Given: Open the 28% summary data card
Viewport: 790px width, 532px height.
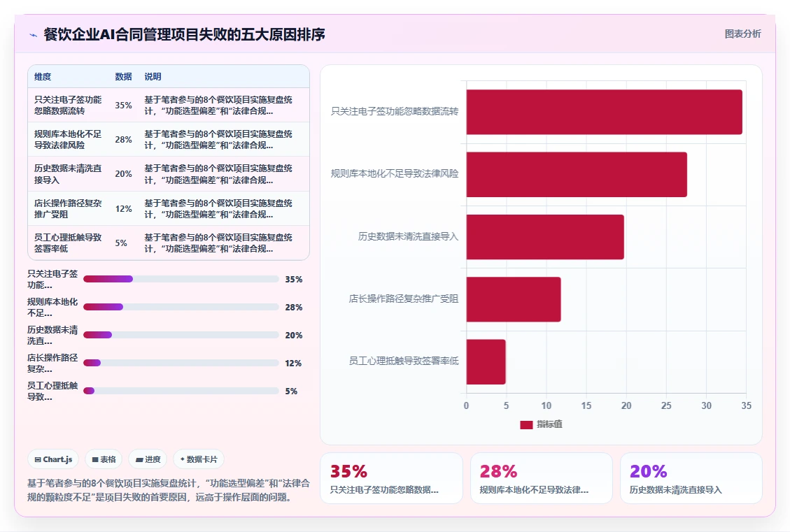Looking at the screenshot, I should 541,478.
